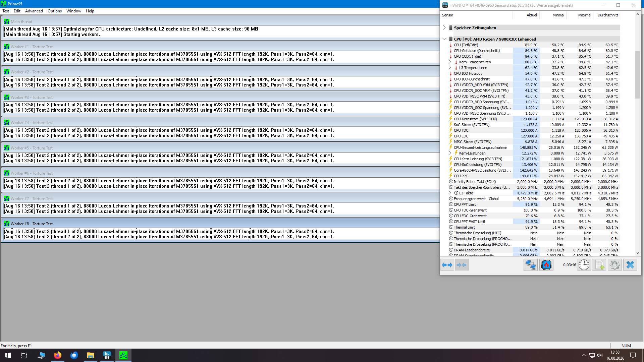Open the Edit menu in Prime95
This screenshot has width=644, height=362.
point(17,11)
